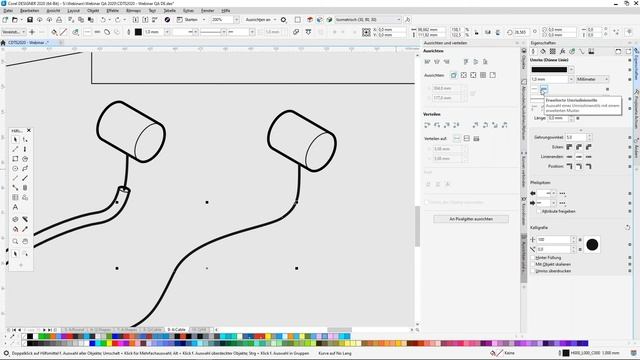The width and height of the screenshot is (640, 360).
Task: Click align center horizontally icon in Ausrichten
Action: (x=437, y=62)
